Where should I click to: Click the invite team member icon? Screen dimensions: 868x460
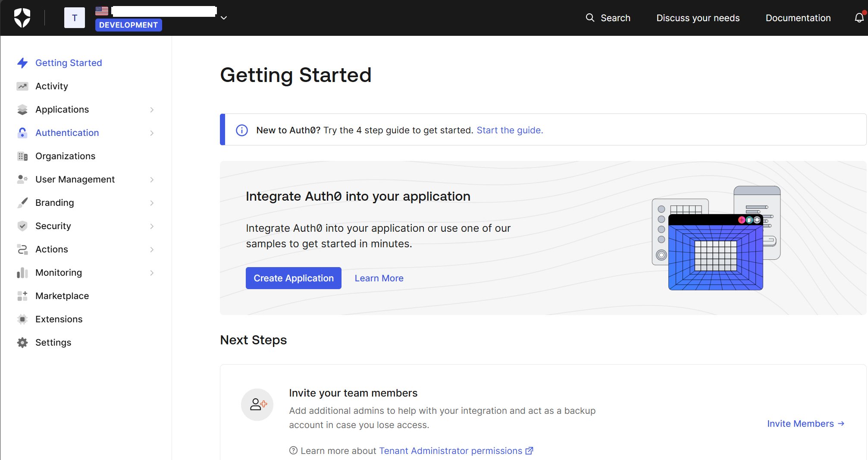click(257, 405)
